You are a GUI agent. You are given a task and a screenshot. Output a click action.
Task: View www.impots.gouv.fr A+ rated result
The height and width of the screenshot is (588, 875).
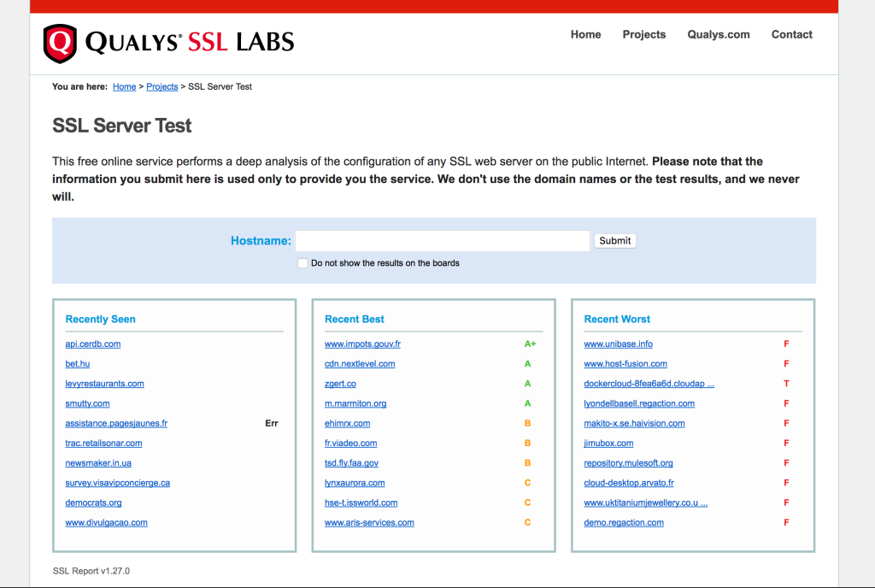[362, 344]
